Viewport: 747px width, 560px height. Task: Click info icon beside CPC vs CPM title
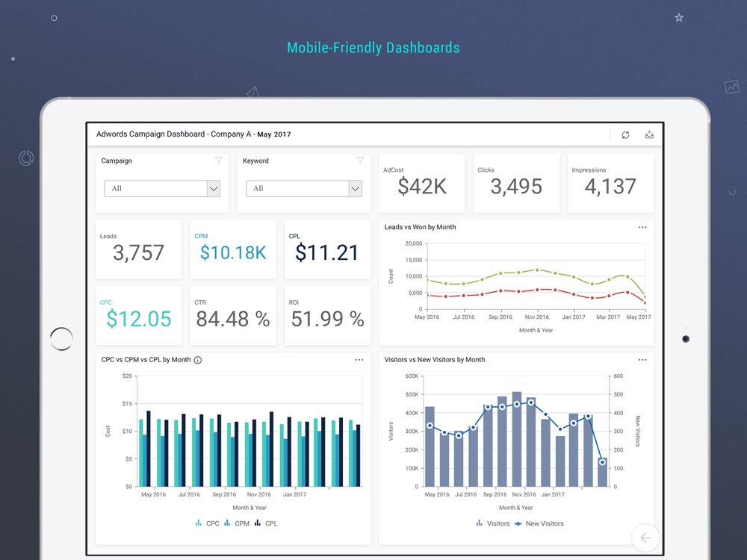[198, 360]
